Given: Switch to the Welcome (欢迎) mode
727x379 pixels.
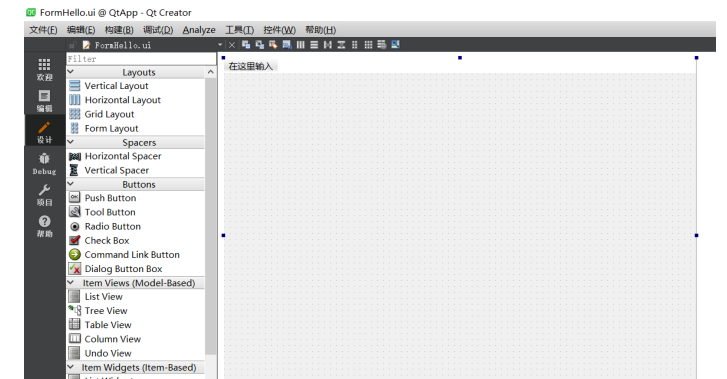Looking at the screenshot, I should (45, 70).
